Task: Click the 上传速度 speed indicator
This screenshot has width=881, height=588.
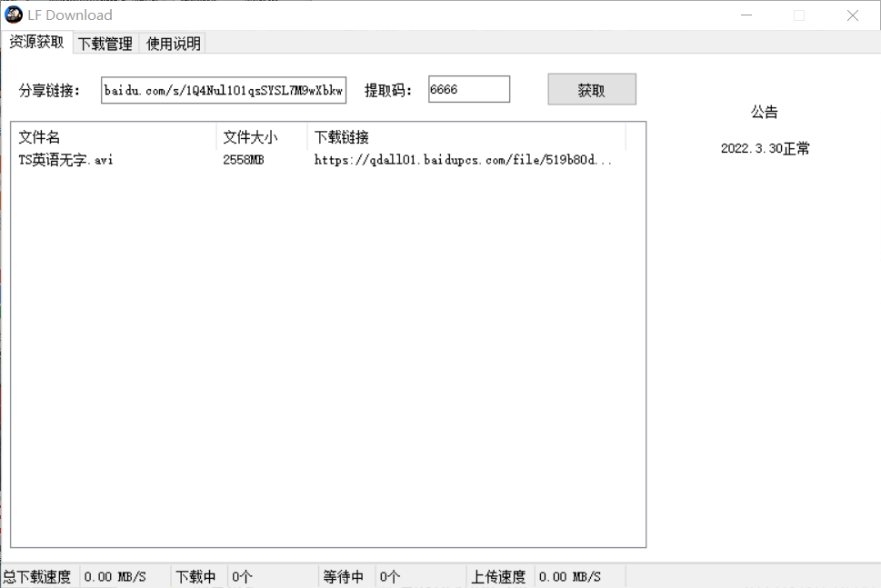Action: click(498, 576)
